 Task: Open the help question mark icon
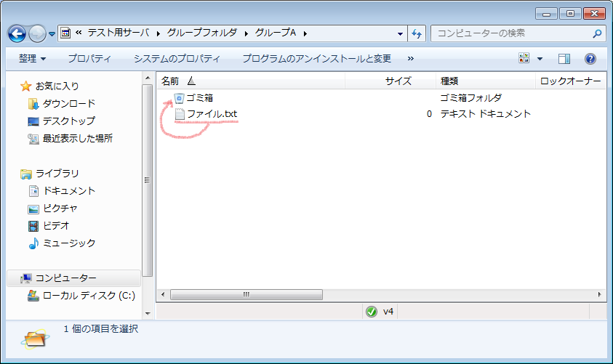[590, 58]
